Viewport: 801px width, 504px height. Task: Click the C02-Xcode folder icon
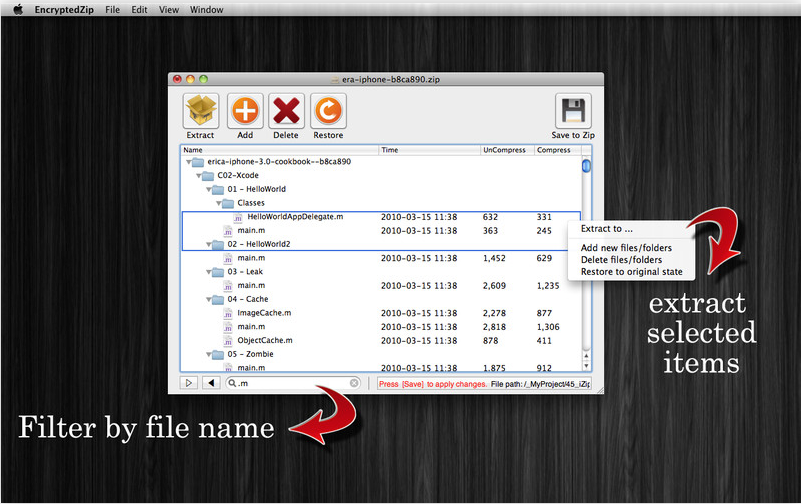click(208, 176)
